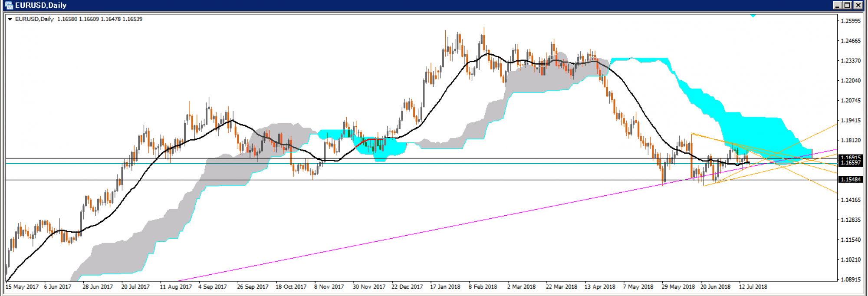The height and width of the screenshot is (296, 868).
Task: Click price axis value 1.18120
Action: point(851,140)
